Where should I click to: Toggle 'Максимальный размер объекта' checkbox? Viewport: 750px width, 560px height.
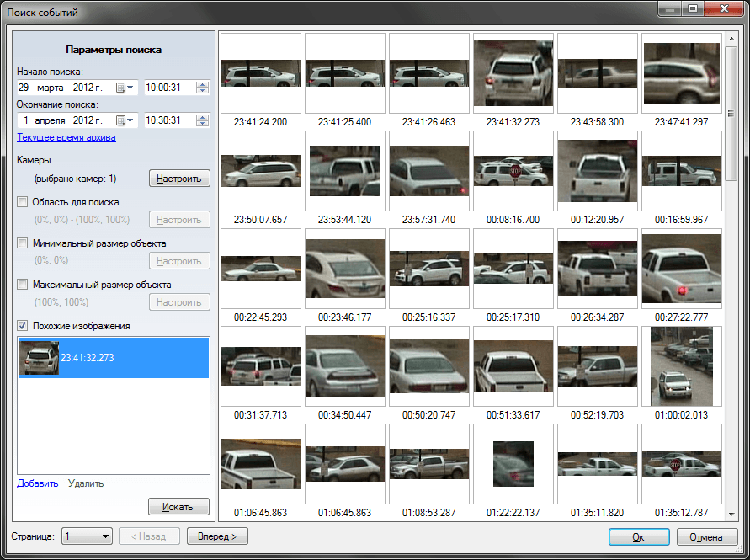coord(23,285)
